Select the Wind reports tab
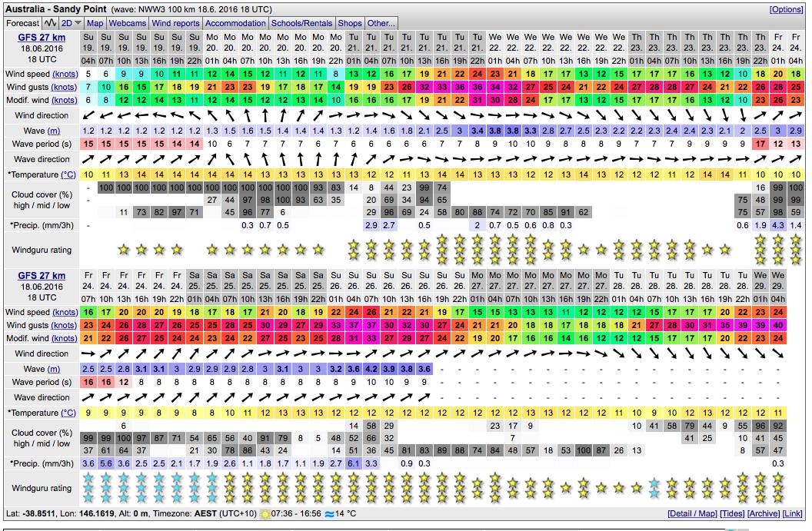Image resolution: width=812 pixels, height=531 pixels. point(175,23)
